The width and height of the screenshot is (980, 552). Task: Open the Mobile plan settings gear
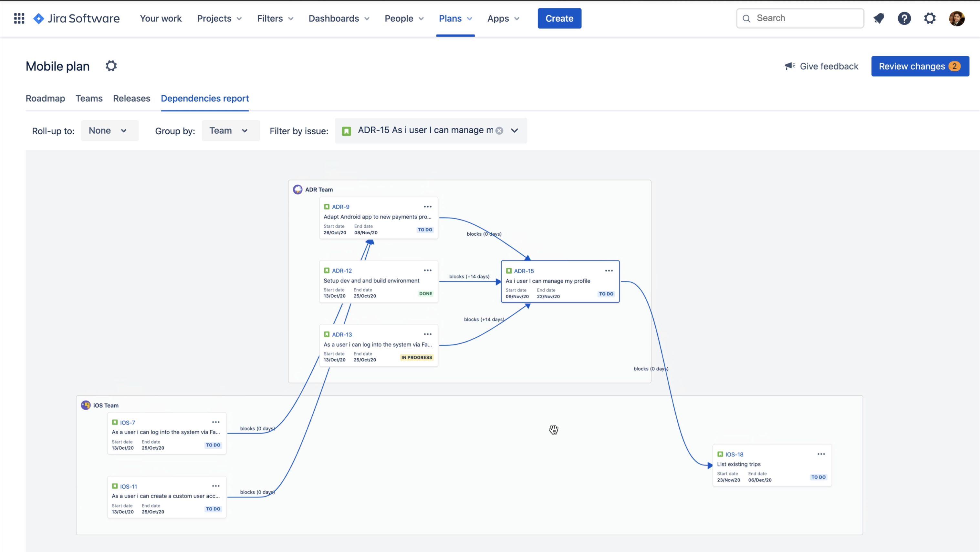pyautogui.click(x=111, y=66)
